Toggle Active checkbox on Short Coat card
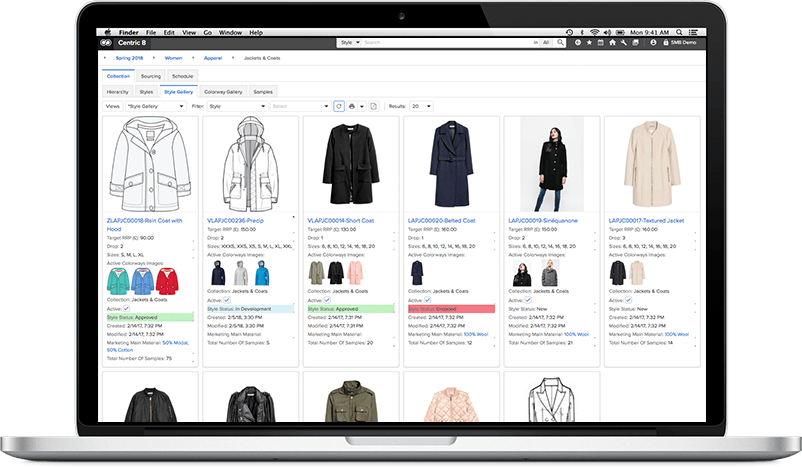The width and height of the screenshot is (802, 467). point(327,300)
